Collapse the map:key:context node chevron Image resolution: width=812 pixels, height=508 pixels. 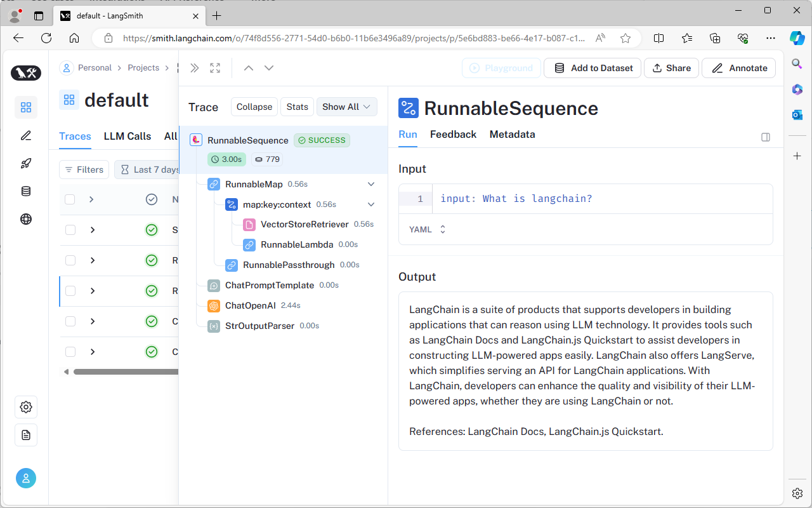(371, 204)
